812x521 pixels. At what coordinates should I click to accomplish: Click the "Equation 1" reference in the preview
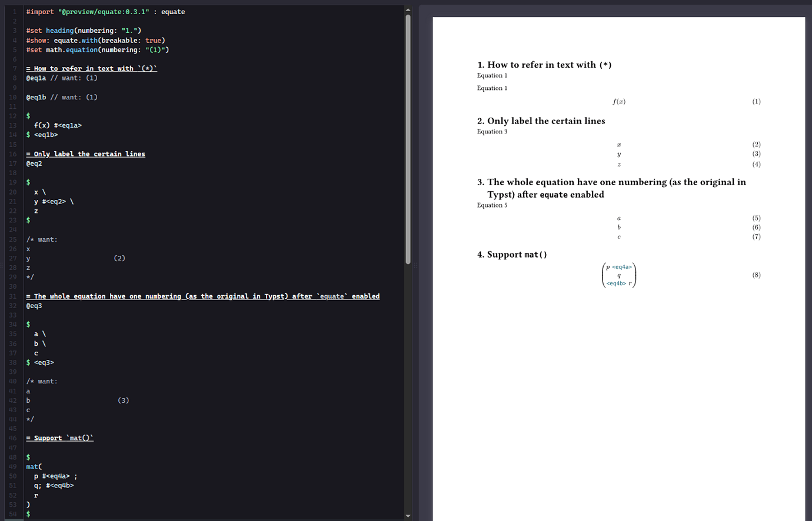(492, 75)
